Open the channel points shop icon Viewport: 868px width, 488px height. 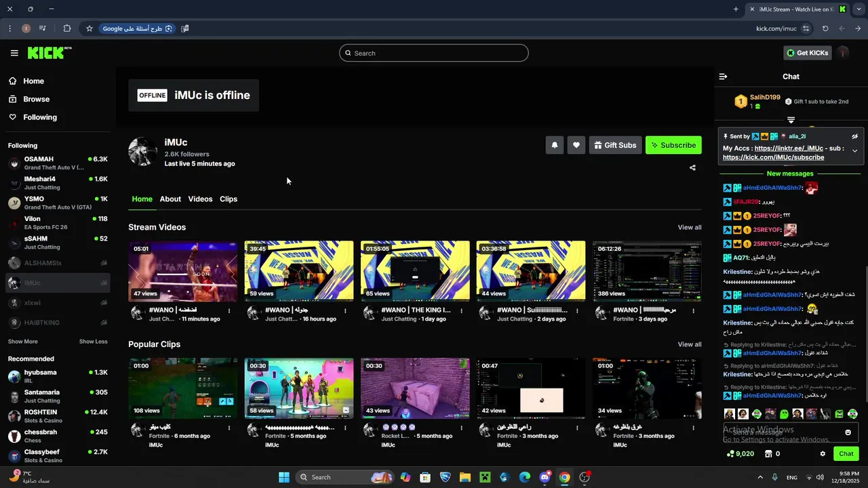769,454
